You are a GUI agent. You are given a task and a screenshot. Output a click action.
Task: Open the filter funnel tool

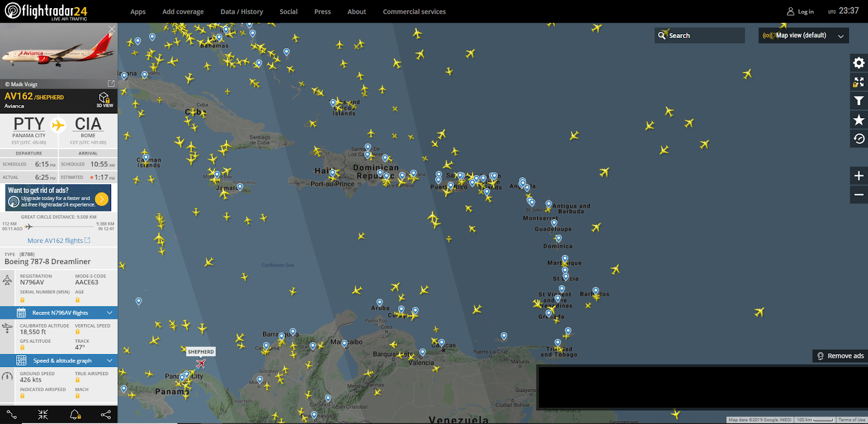[858, 101]
